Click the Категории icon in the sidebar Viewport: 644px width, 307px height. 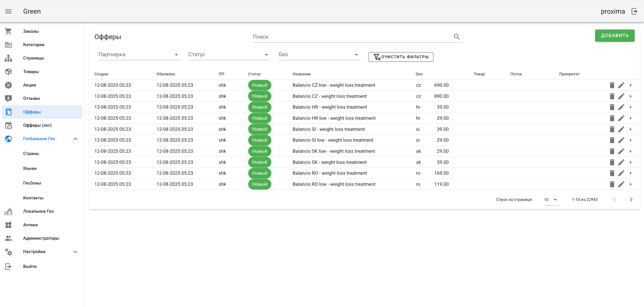coord(8,45)
